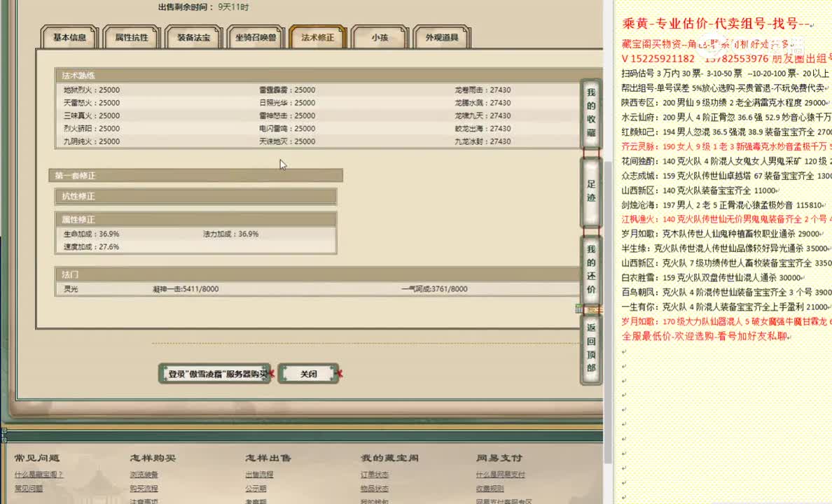
Task: Click the 关闭 button
Action: pyautogui.click(x=308, y=374)
